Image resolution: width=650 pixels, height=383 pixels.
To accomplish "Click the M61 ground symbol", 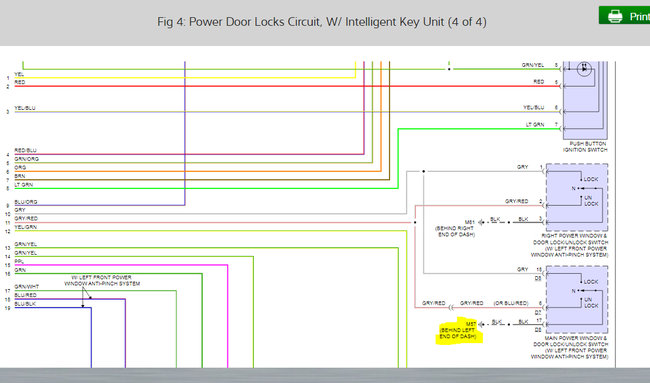I will click(481, 223).
